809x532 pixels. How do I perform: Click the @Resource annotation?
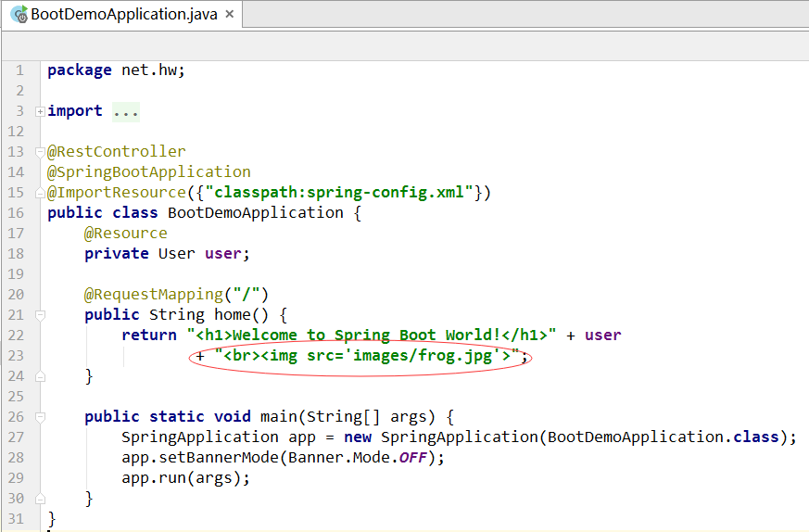(x=125, y=234)
